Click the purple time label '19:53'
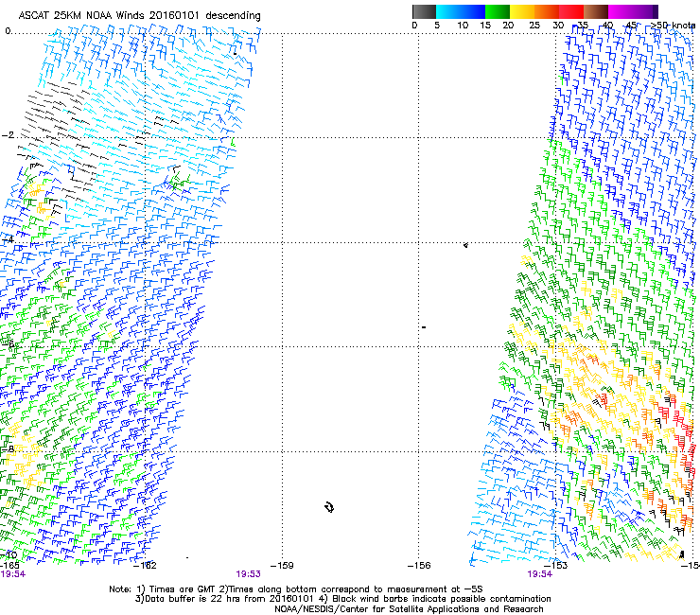 [x=248, y=574]
